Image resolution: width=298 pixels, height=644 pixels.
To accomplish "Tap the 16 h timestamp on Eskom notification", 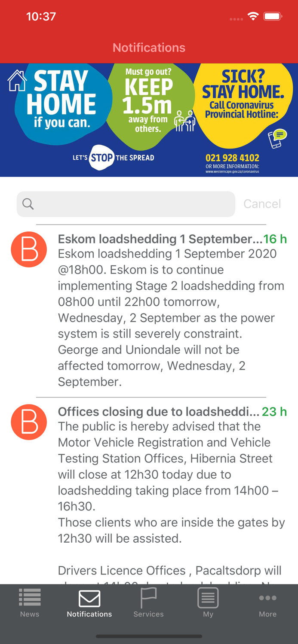I will point(275,239).
